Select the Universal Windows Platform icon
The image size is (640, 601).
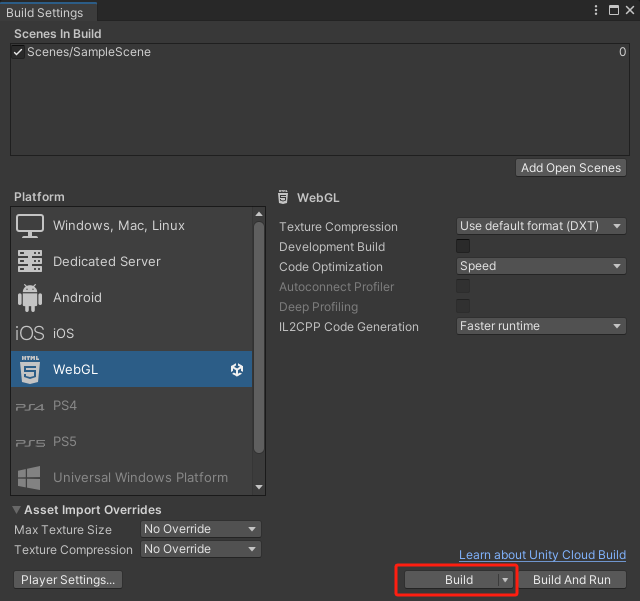[x=30, y=477]
